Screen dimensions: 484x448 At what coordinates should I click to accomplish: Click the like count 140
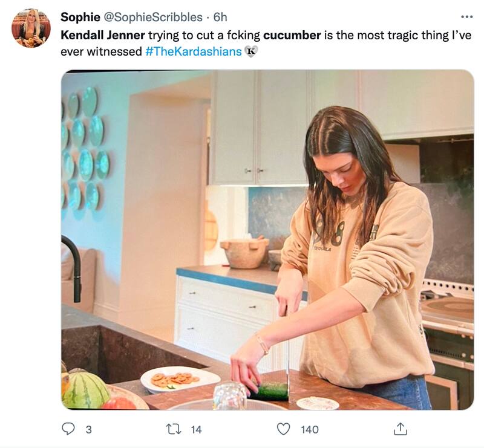[309, 429]
